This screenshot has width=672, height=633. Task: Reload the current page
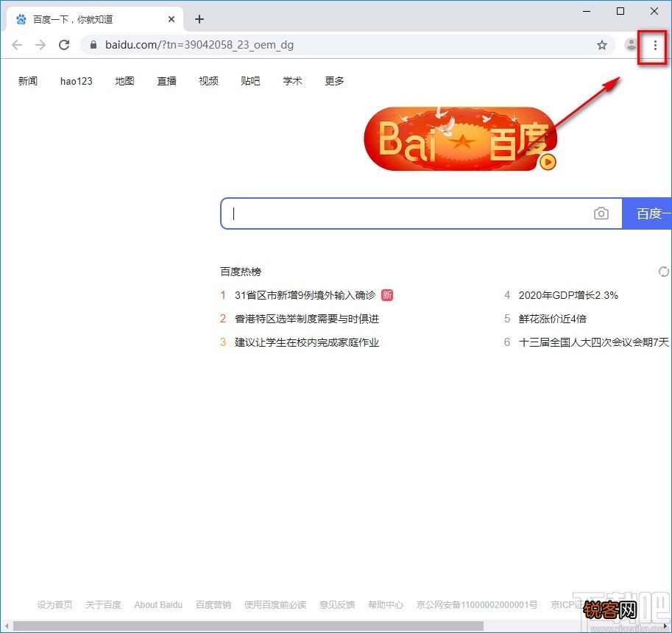64,45
